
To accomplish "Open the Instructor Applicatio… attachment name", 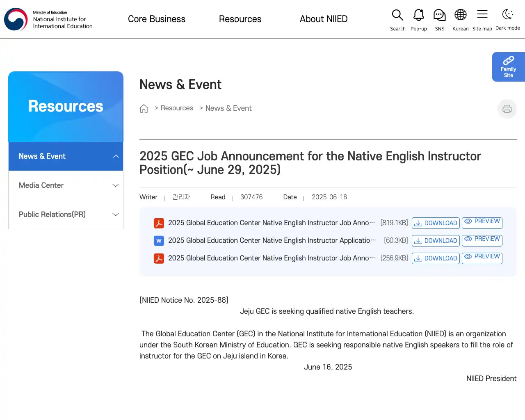I will tap(272, 241).
